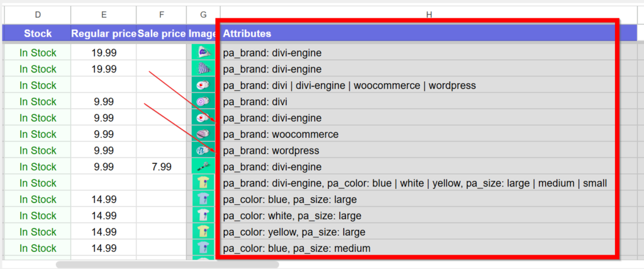Click In Stock in 'divi | divi-engine | woocommerce | wordpress' row
The height and width of the screenshot is (269, 644).
tap(38, 86)
